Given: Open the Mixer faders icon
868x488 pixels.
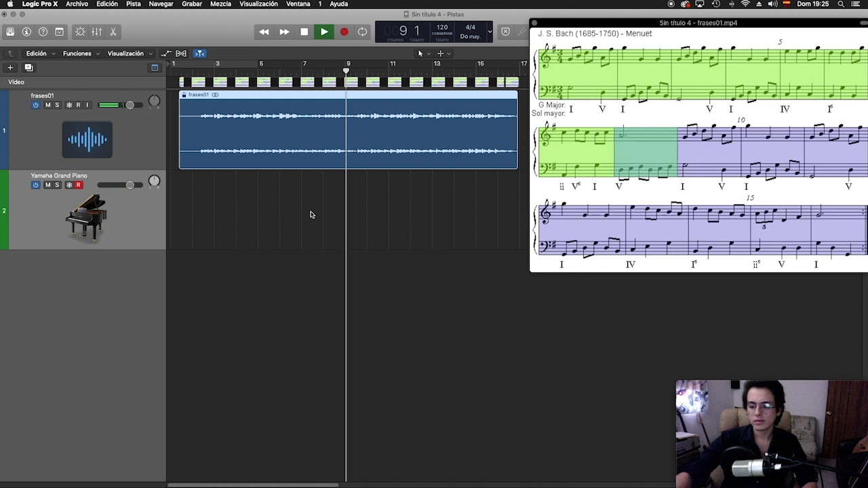Looking at the screenshot, I should click(x=96, y=32).
